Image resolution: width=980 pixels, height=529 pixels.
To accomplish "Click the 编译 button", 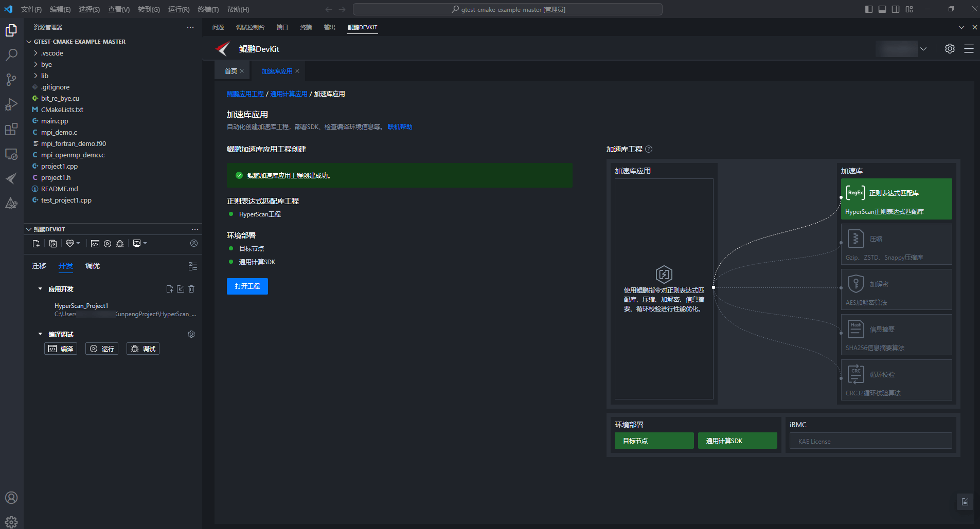I will 61,349.
